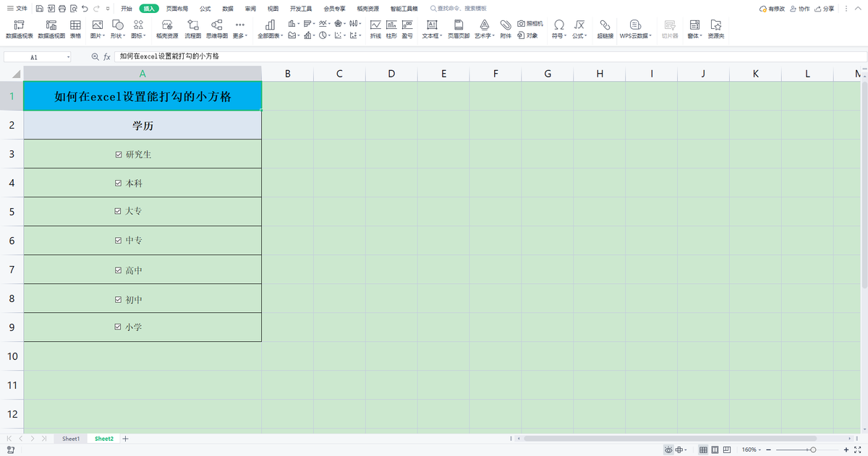This screenshot has width=868, height=456.
Task: Expand the 更多 dropdown
Action: [x=240, y=29]
